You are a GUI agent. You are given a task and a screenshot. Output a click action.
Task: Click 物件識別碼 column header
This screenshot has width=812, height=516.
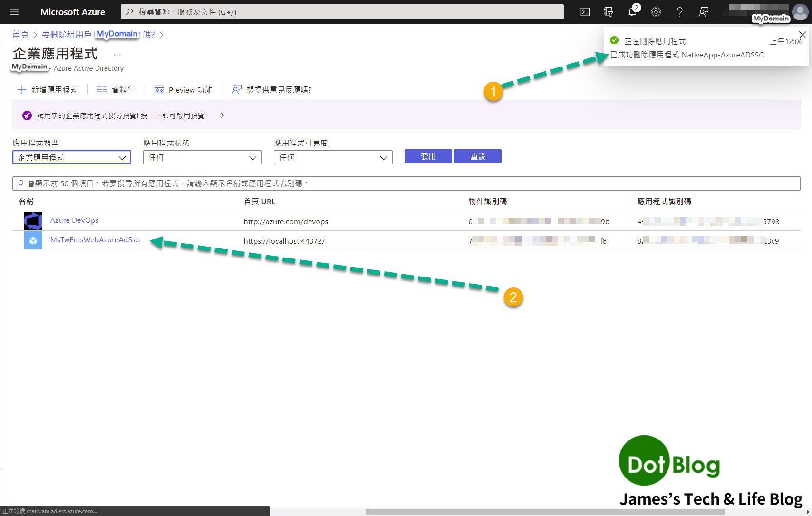tap(488, 201)
